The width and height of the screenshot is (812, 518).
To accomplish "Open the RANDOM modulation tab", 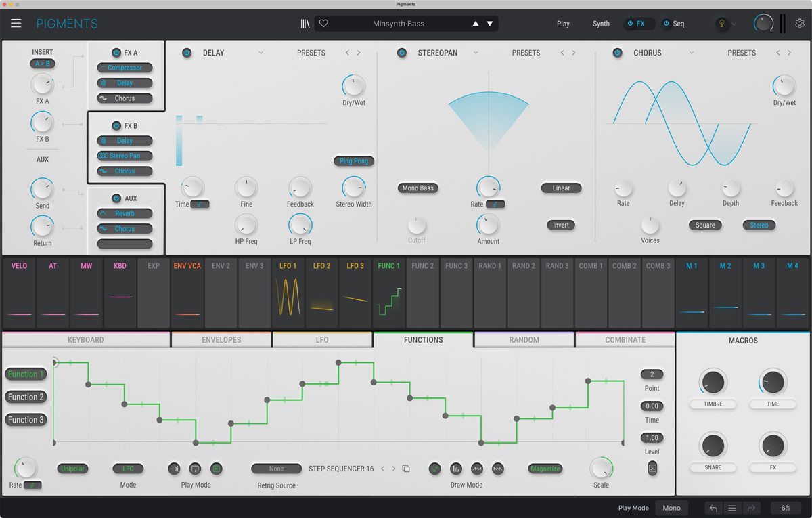I will (x=523, y=339).
